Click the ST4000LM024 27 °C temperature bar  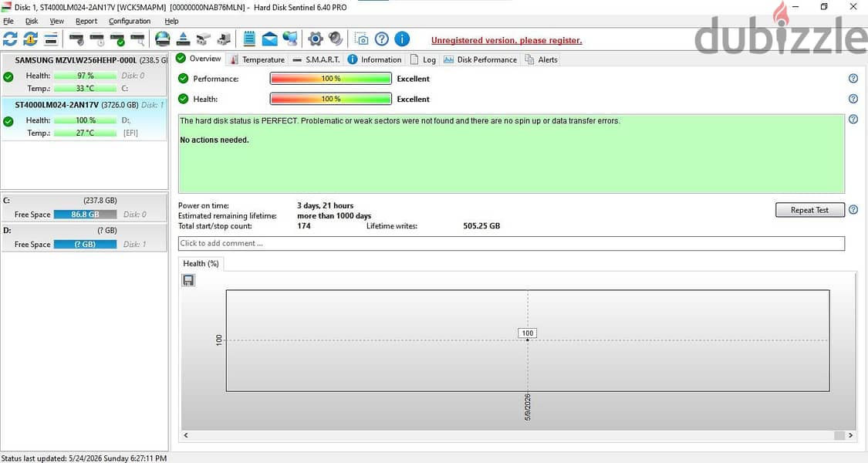pyautogui.click(x=85, y=133)
